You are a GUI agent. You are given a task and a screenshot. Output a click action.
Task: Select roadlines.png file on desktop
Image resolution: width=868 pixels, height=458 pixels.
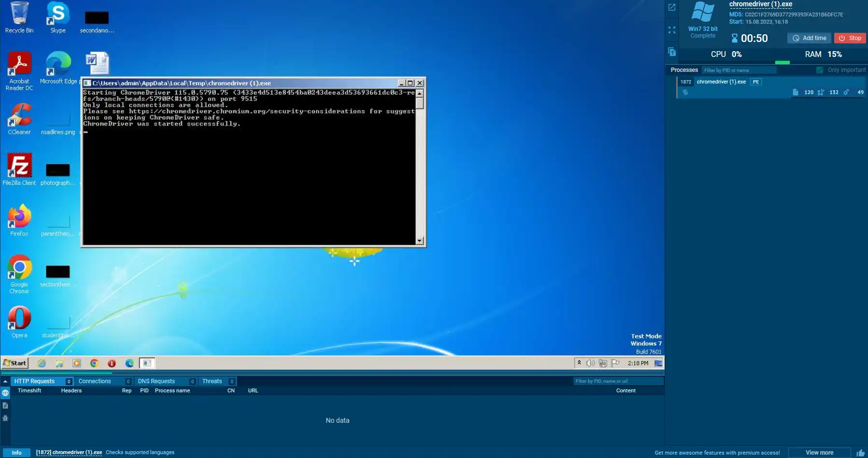[58, 124]
